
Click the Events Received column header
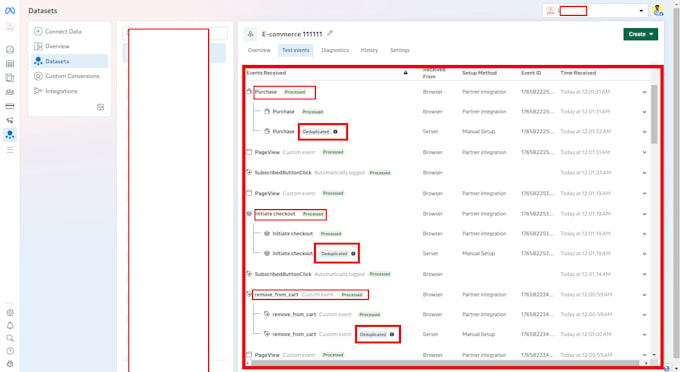pos(266,73)
